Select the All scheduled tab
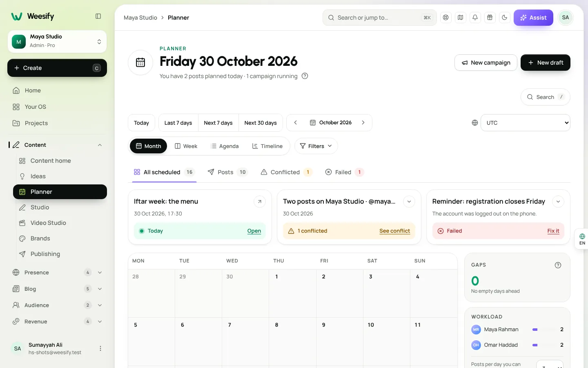The width and height of the screenshot is (588, 368). point(164,172)
